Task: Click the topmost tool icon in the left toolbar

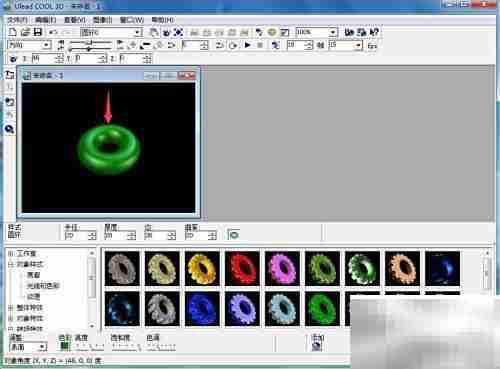Action: [x=10, y=75]
